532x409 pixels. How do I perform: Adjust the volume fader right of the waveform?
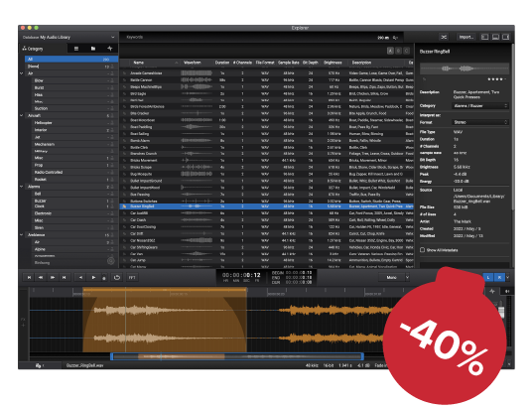pos(501,312)
